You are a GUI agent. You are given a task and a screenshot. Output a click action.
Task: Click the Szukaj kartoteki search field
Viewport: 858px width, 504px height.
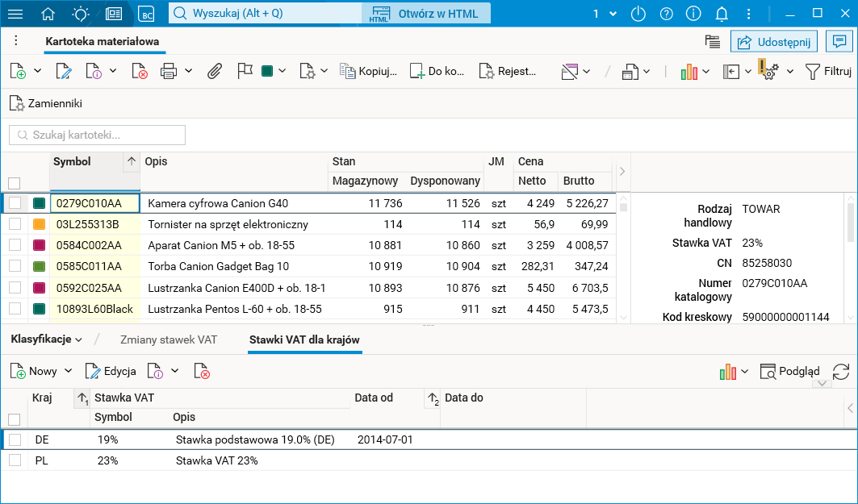[98, 135]
